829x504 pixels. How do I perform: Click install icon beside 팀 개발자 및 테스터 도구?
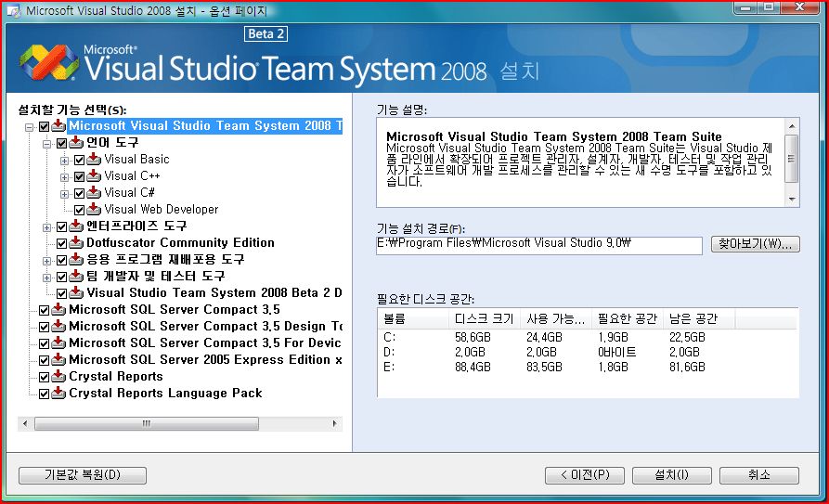coord(76,277)
